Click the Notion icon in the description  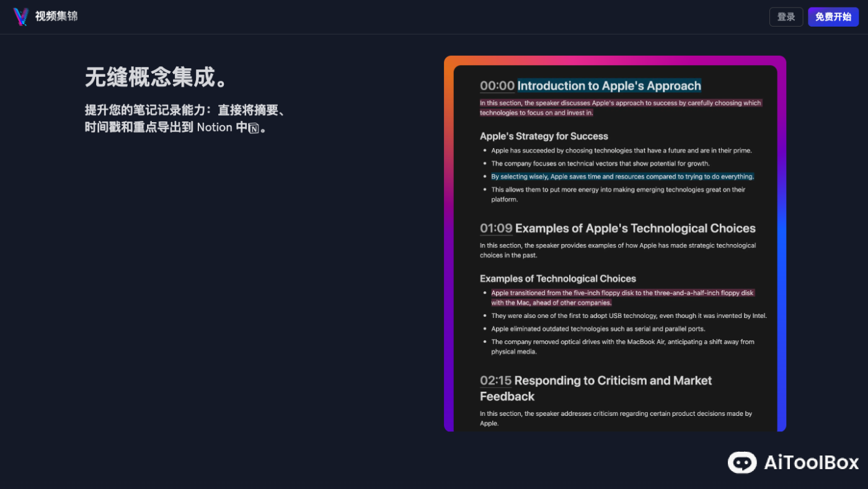click(254, 128)
